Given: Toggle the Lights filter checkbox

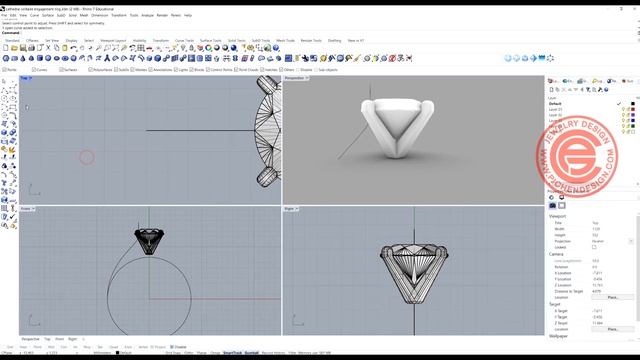Looking at the screenshot, I should click(176, 70).
